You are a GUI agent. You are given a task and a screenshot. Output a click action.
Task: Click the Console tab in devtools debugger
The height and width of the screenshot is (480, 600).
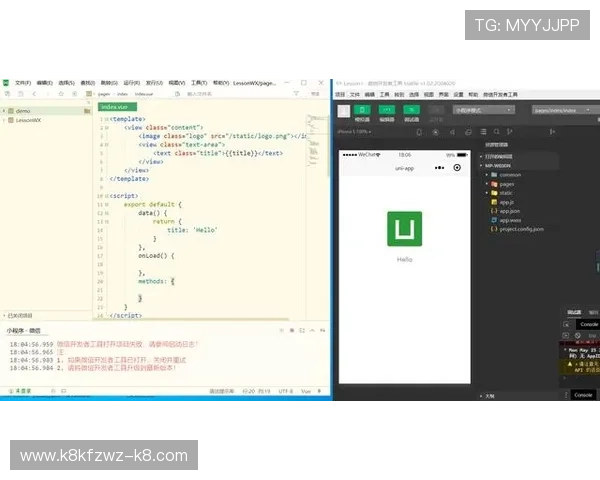click(x=589, y=324)
